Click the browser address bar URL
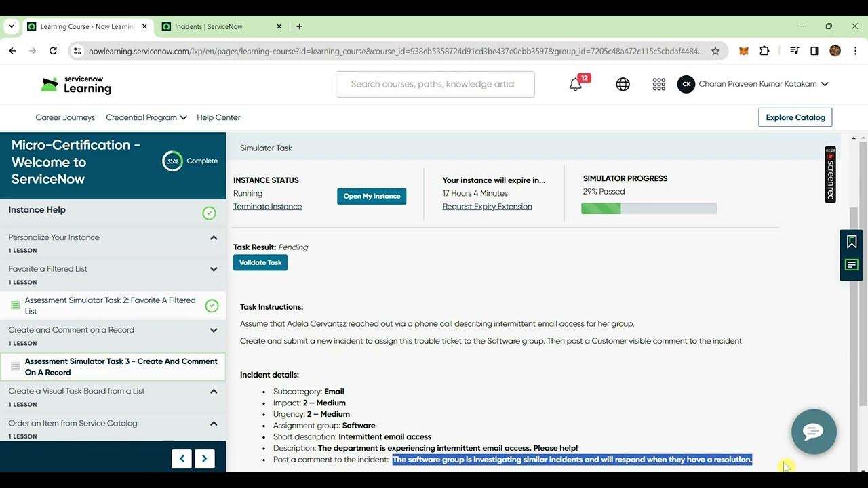This screenshot has height=488, width=868. tap(395, 51)
